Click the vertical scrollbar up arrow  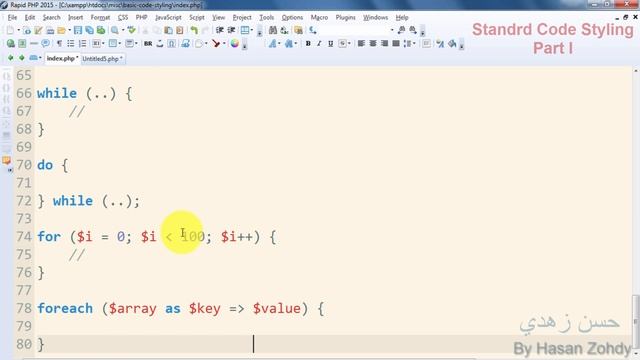coord(636,71)
